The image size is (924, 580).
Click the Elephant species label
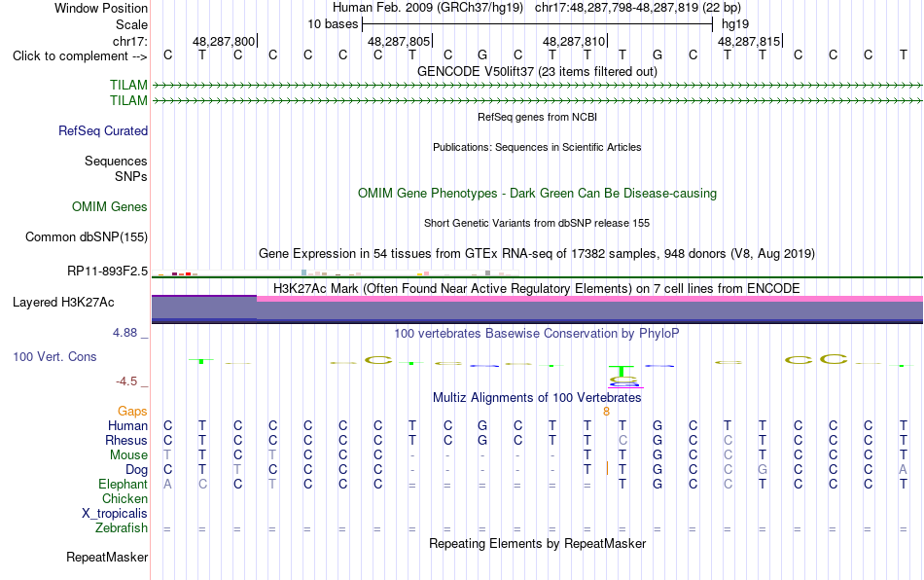(x=123, y=484)
